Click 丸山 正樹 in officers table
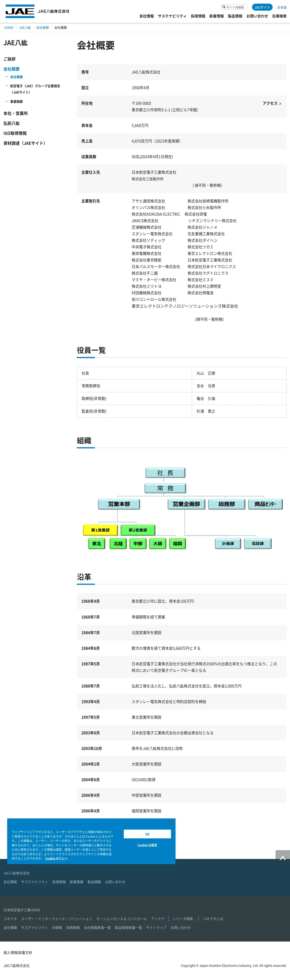 [x=206, y=373]
